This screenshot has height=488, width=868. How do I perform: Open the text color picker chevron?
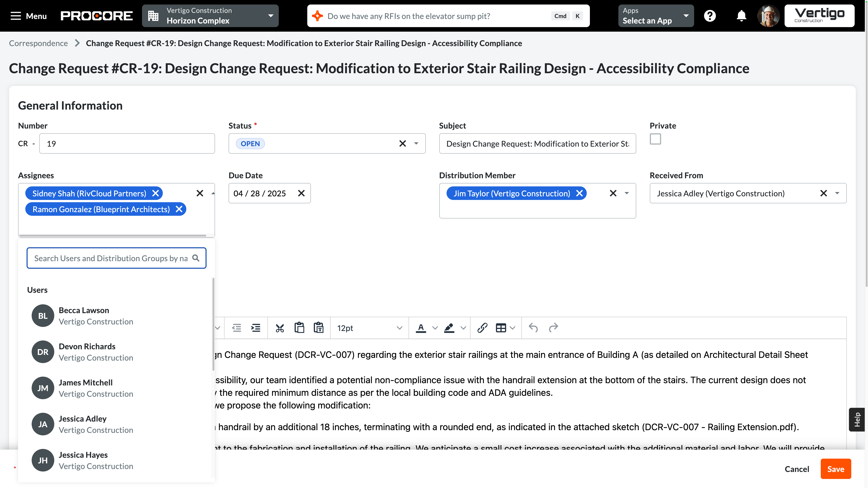click(435, 328)
